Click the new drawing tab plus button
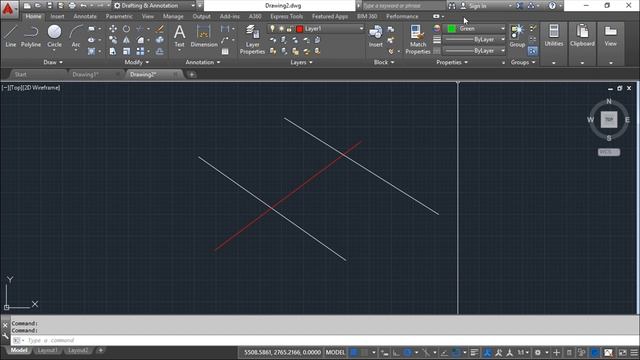The image size is (640, 360). point(191,74)
